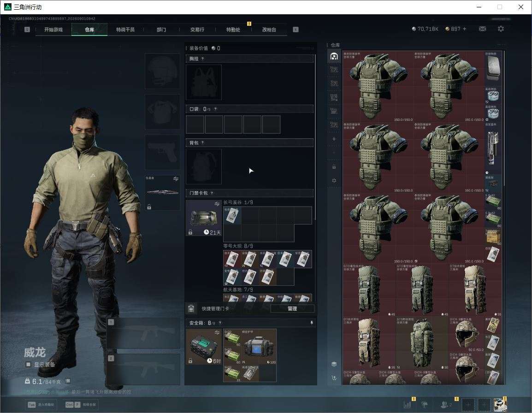The height and width of the screenshot is (413, 532).
Task: Swap the melee knife via arrows icon
Action: point(176,179)
